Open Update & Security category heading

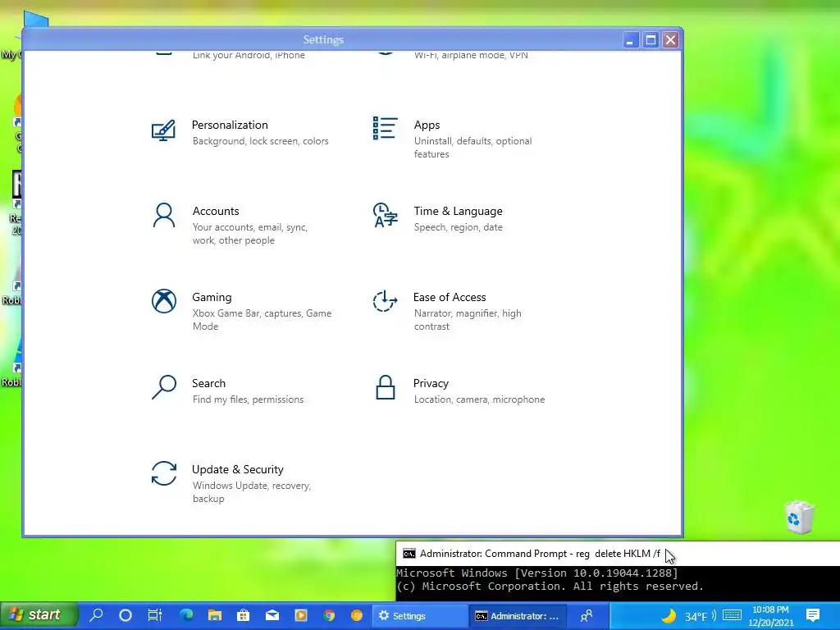(238, 469)
